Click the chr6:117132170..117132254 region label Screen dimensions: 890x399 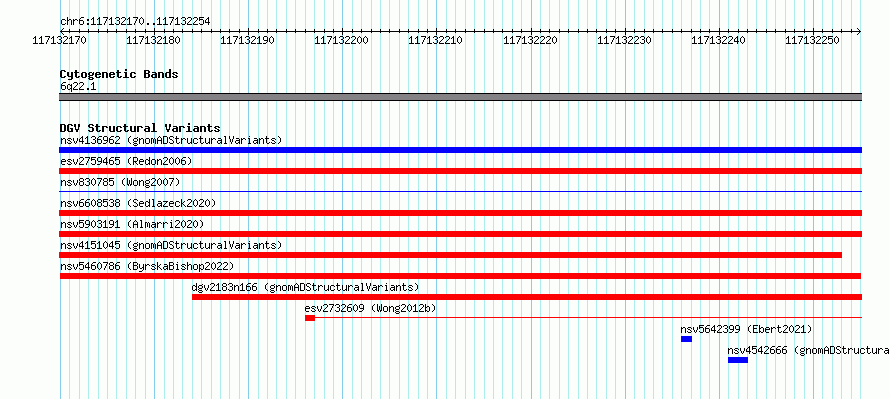point(135,22)
